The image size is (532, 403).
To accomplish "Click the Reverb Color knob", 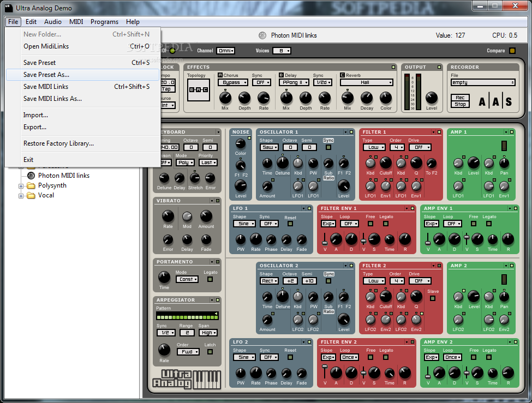I will coord(386,98).
